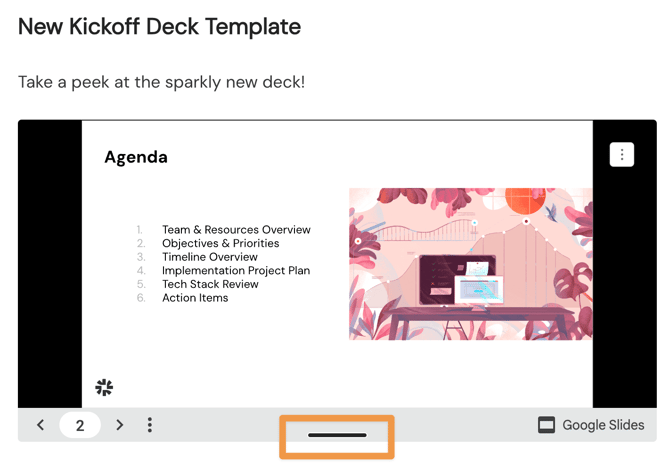Click the "Take a peek" description text
The height and width of the screenshot is (471, 670).
point(161,82)
